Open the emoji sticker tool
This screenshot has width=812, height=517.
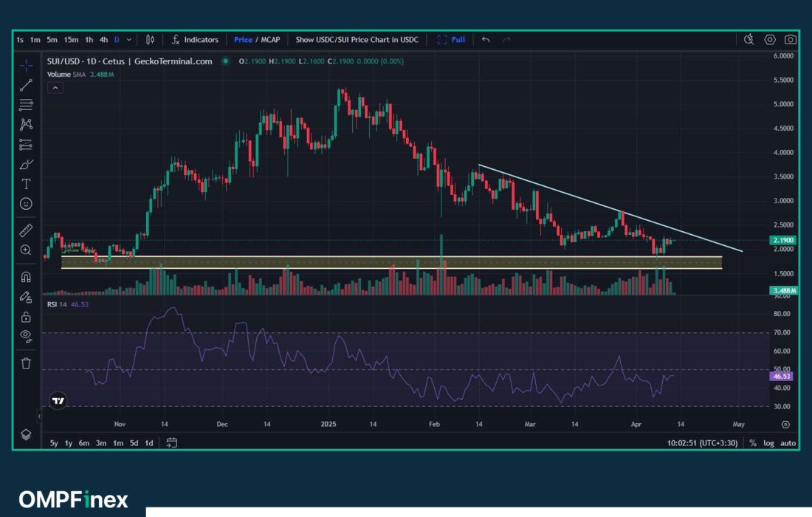[26, 204]
